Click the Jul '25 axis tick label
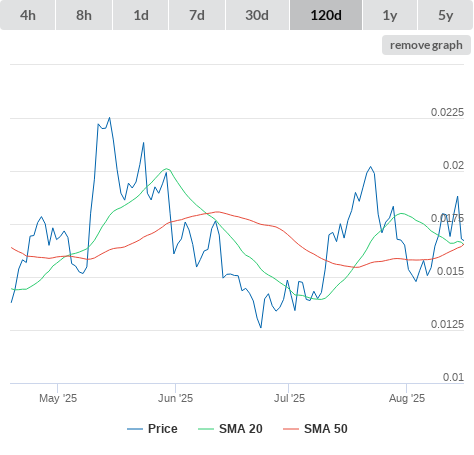This screenshot has height=455, width=474. [289, 398]
